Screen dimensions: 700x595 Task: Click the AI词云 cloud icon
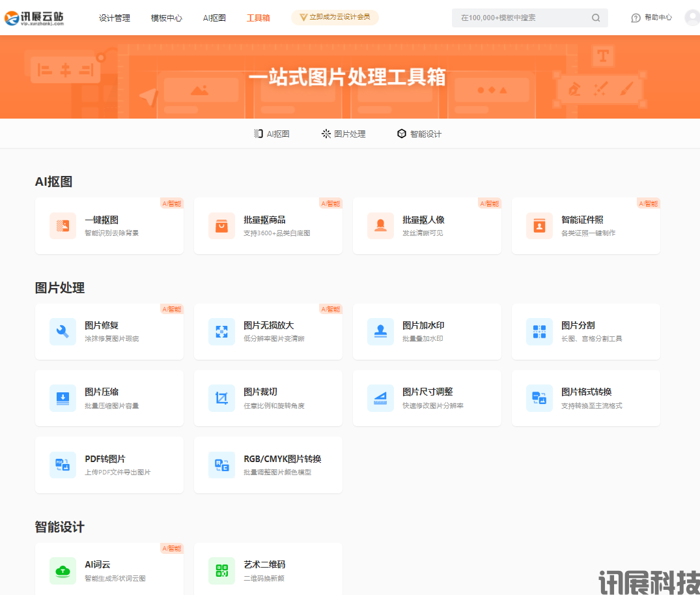tap(63, 570)
